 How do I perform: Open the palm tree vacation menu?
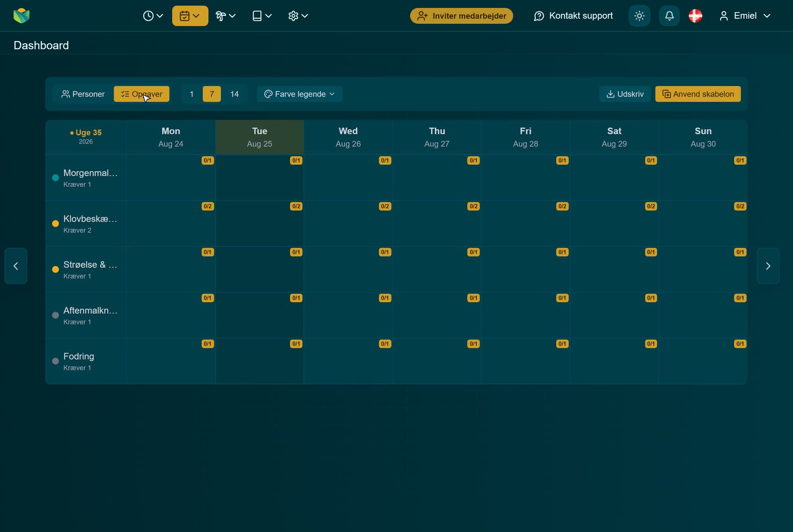[226, 16]
